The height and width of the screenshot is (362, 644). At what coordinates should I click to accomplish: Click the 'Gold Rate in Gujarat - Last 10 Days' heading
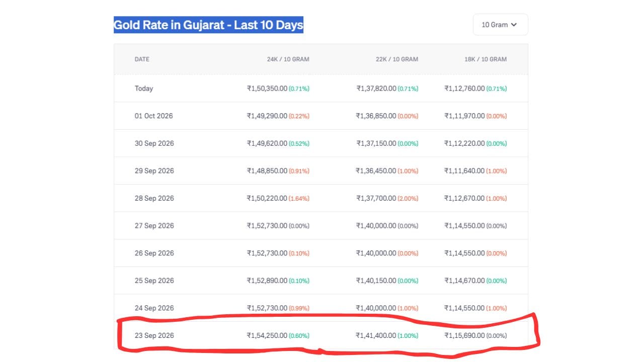tap(208, 25)
